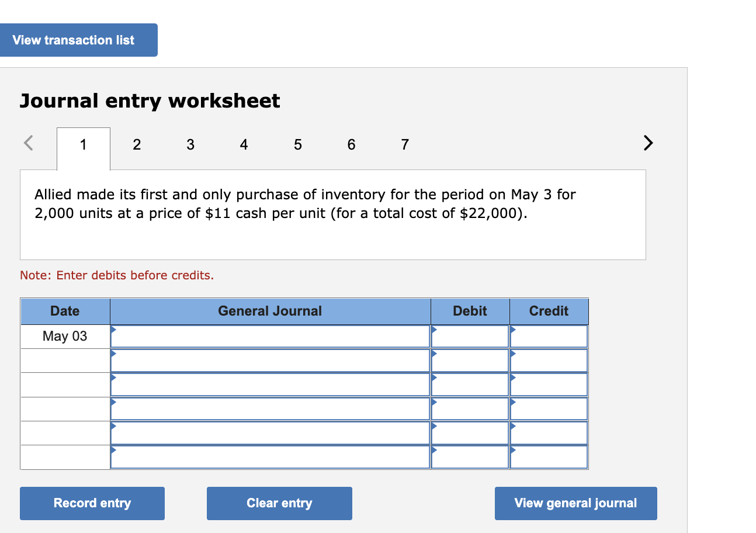756x533 pixels.
Task: Go to previous entry with left chevron
Action: click(28, 143)
